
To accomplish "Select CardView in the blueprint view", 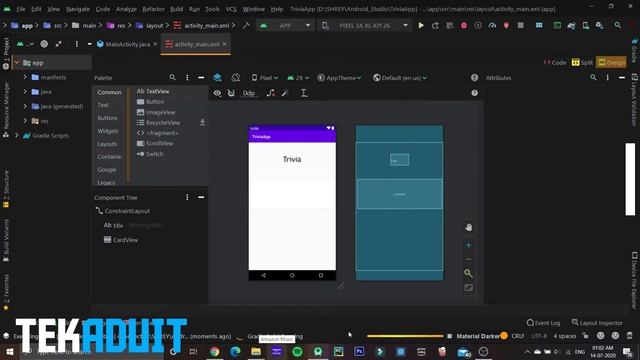I will click(x=400, y=194).
